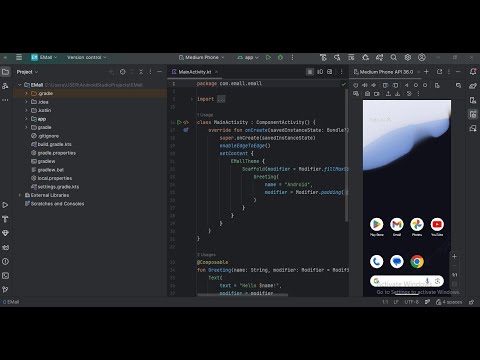The height and width of the screenshot is (360, 480).
Task: Collapse all in the Project panel toolbar
Action: [x=141, y=72]
